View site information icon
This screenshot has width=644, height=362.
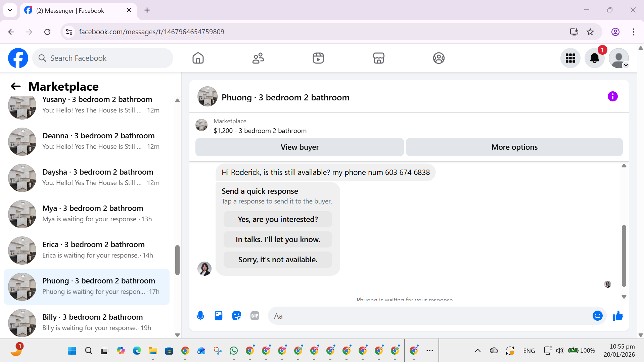[69, 32]
